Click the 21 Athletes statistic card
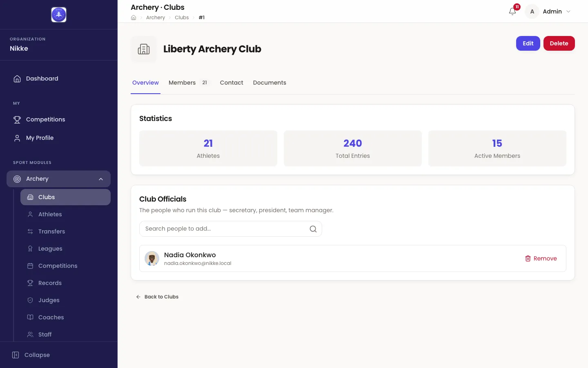The height and width of the screenshot is (368, 588). pyautogui.click(x=208, y=148)
